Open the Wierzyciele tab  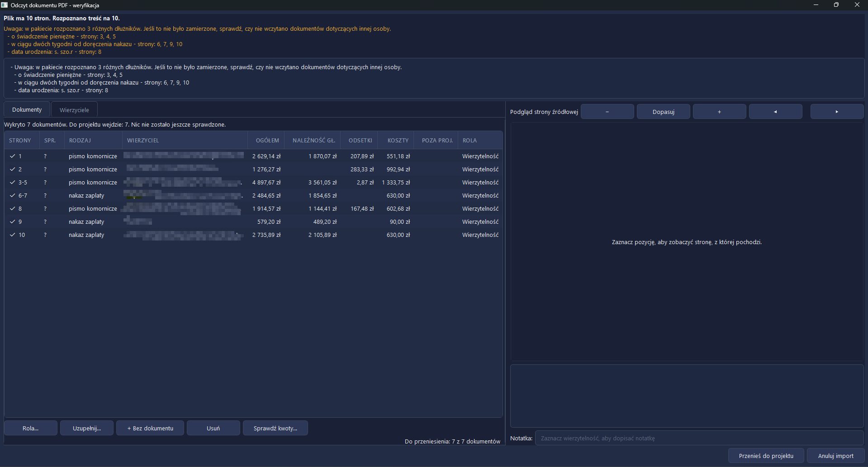pos(74,110)
